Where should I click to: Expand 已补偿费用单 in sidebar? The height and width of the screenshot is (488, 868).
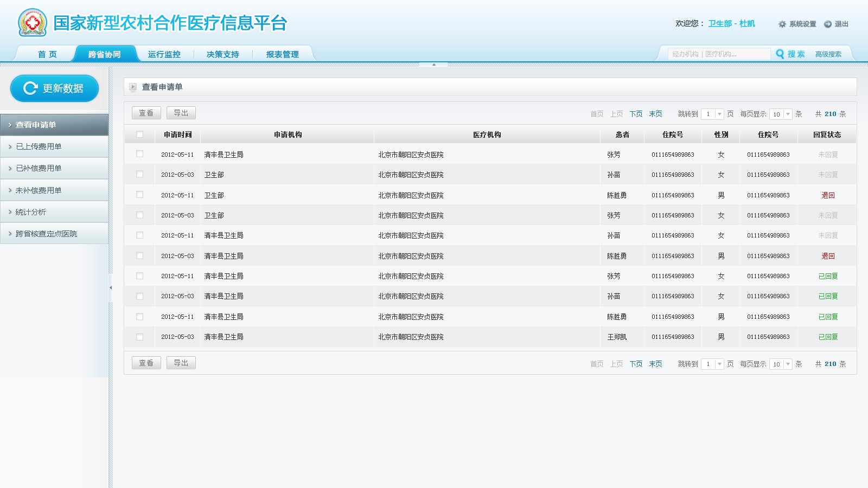54,168
